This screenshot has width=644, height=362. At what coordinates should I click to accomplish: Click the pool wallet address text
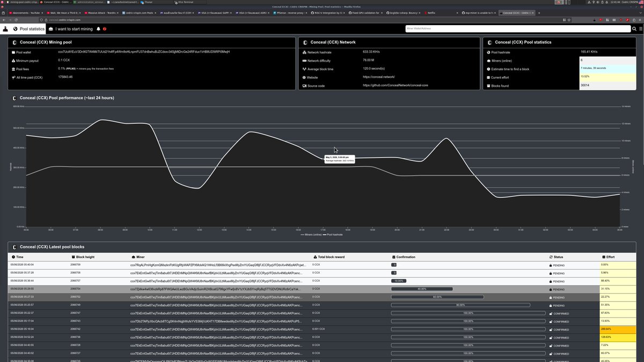click(x=144, y=51)
